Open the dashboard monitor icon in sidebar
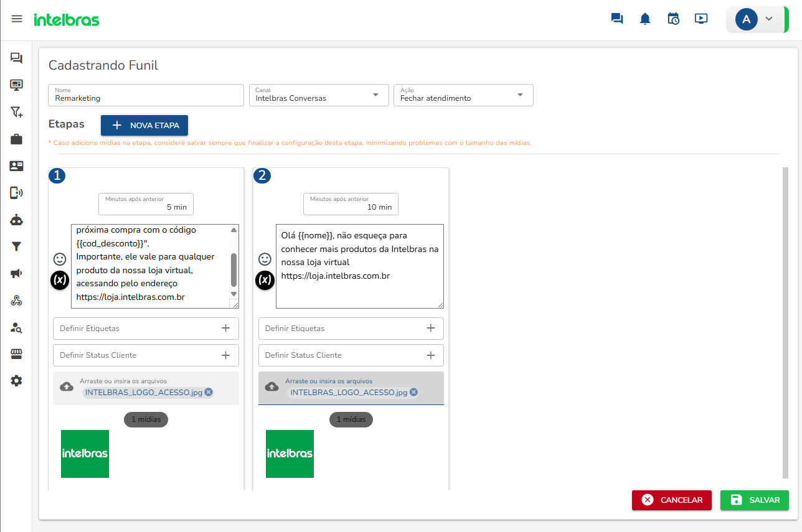 (16, 85)
